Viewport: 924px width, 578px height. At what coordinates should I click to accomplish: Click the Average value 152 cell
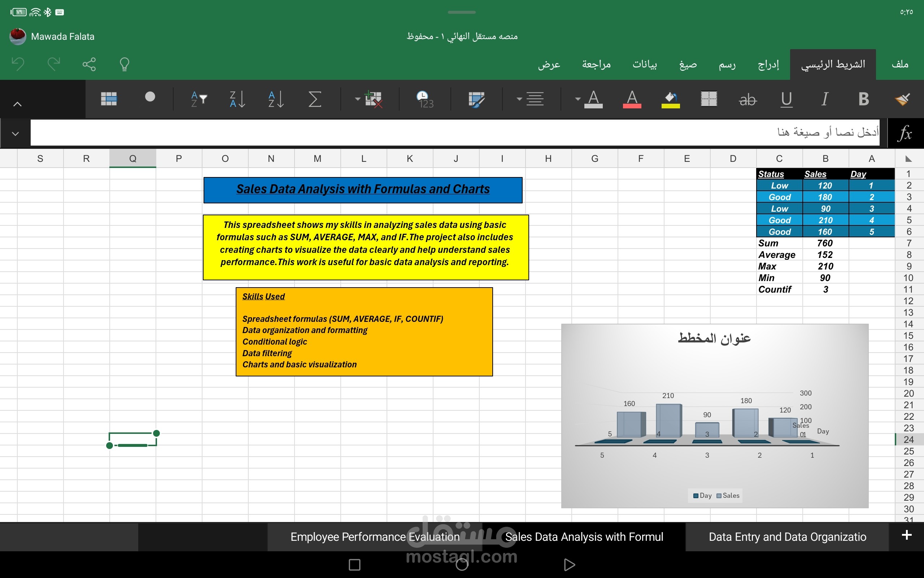(825, 255)
